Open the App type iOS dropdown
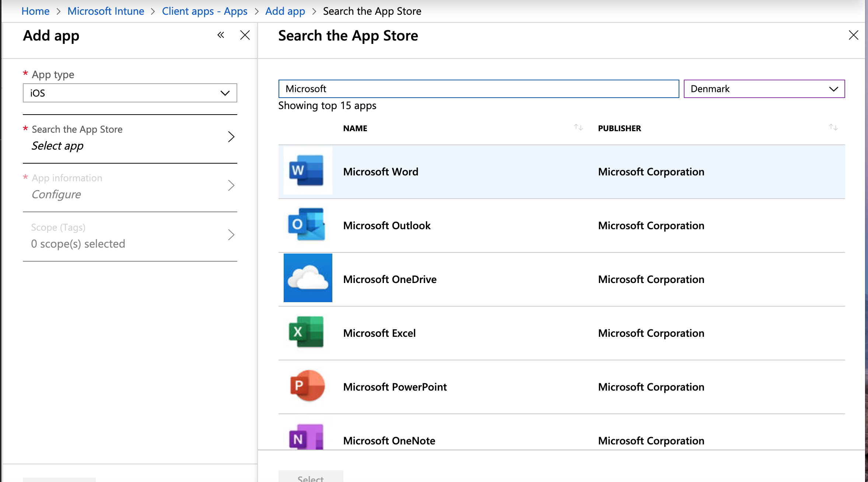 click(x=130, y=93)
